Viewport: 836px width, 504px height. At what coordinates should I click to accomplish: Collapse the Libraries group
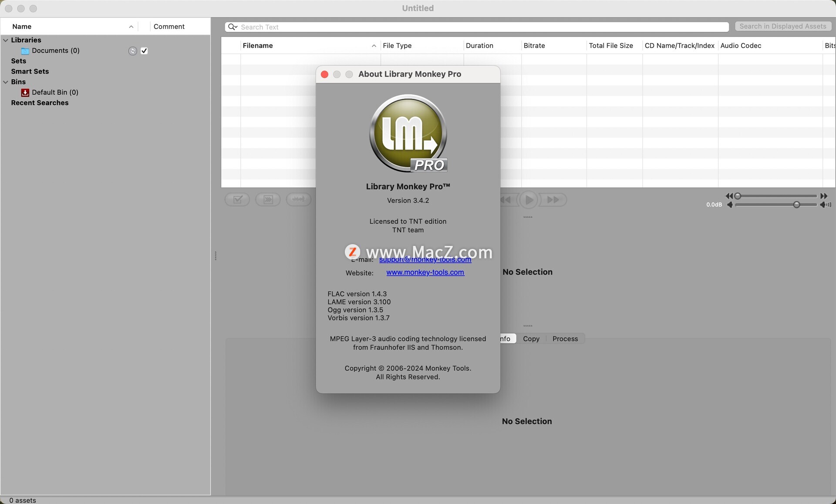click(6, 40)
